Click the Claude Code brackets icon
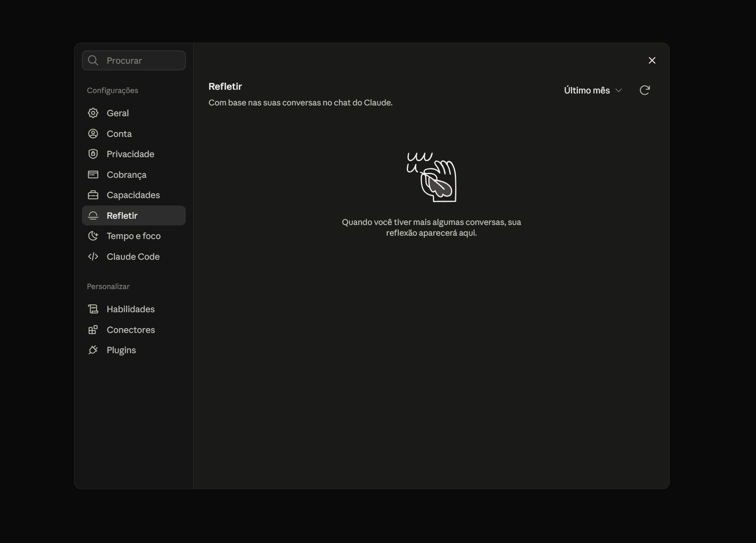 93,256
